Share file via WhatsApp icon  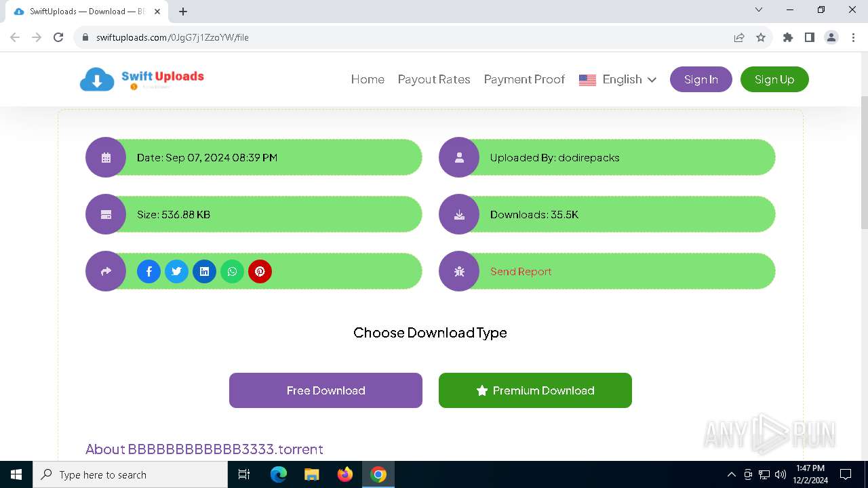232,272
